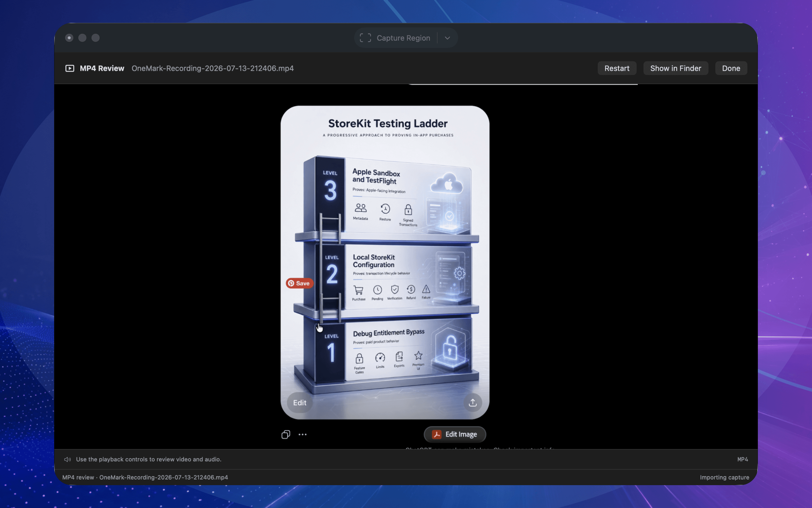Click the Local StoreKit Configuration heading

374,261
